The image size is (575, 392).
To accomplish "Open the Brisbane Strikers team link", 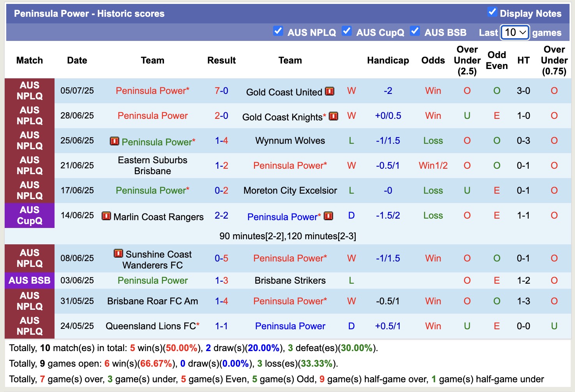I will pyautogui.click(x=290, y=280).
